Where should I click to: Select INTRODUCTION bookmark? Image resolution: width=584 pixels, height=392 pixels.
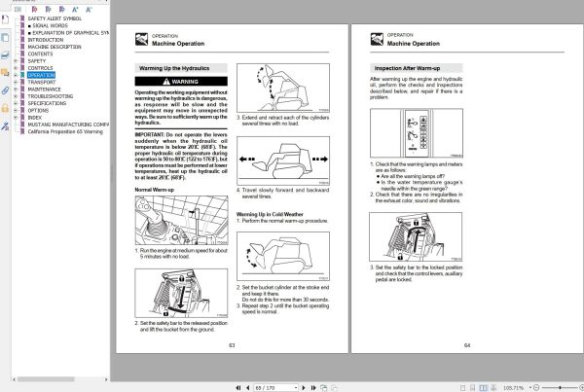[46, 40]
